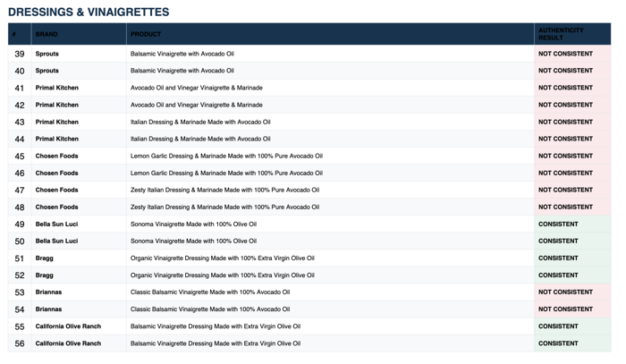Click row number 53
Screen dimensions: 626x364
point(20,292)
